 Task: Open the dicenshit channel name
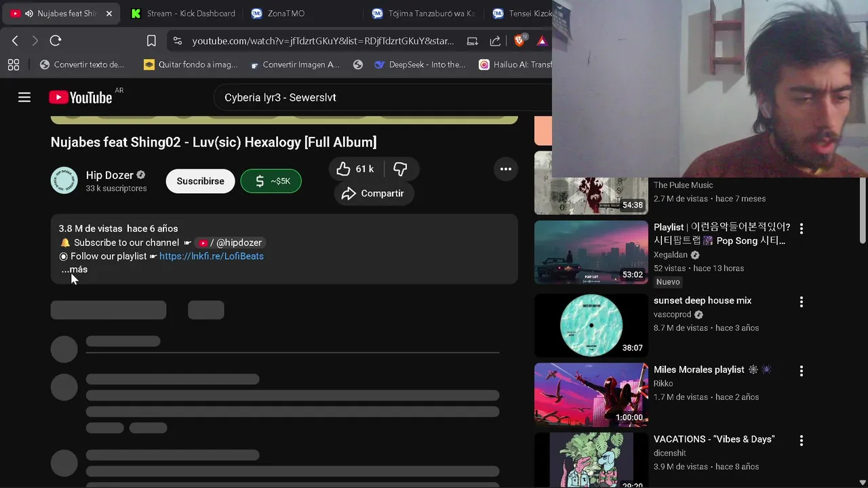(670, 453)
